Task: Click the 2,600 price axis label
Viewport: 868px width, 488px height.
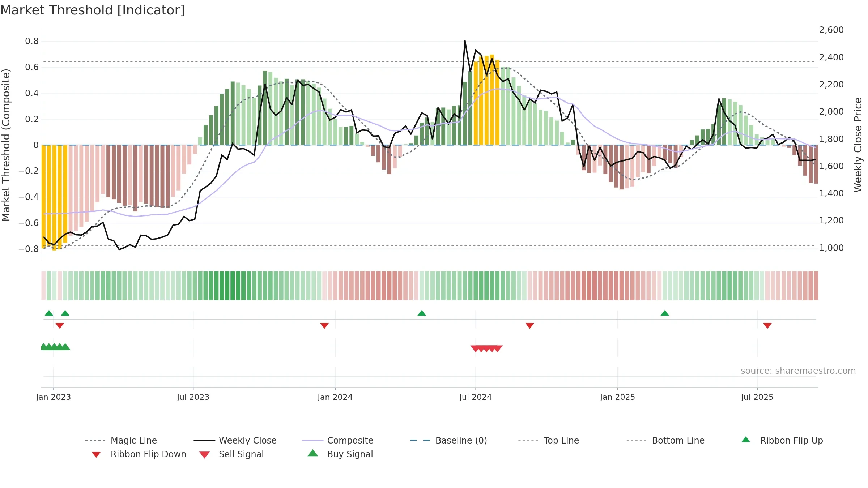Action: 831,30
